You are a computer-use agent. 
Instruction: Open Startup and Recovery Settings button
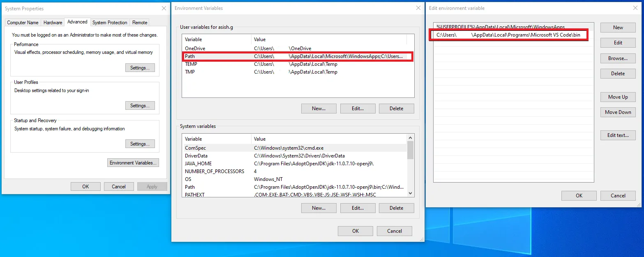tap(140, 144)
